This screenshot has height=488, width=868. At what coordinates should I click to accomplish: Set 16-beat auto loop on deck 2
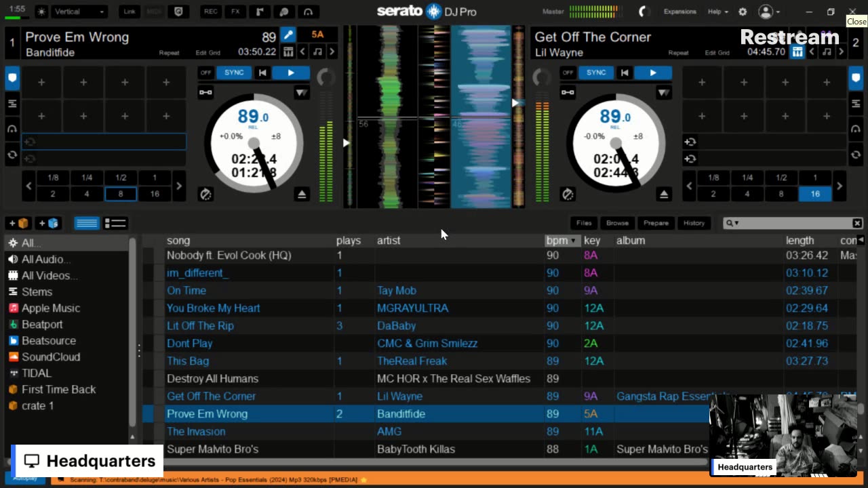pyautogui.click(x=815, y=194)
